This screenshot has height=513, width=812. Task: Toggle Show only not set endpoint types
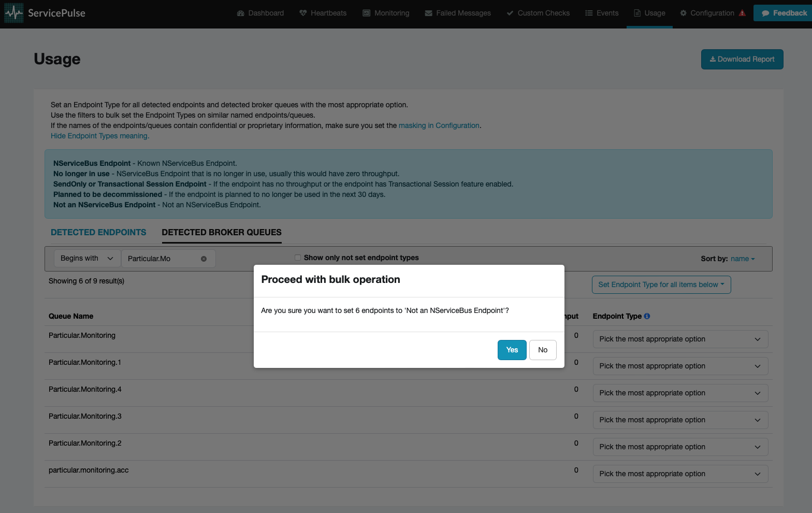(298, 258)
